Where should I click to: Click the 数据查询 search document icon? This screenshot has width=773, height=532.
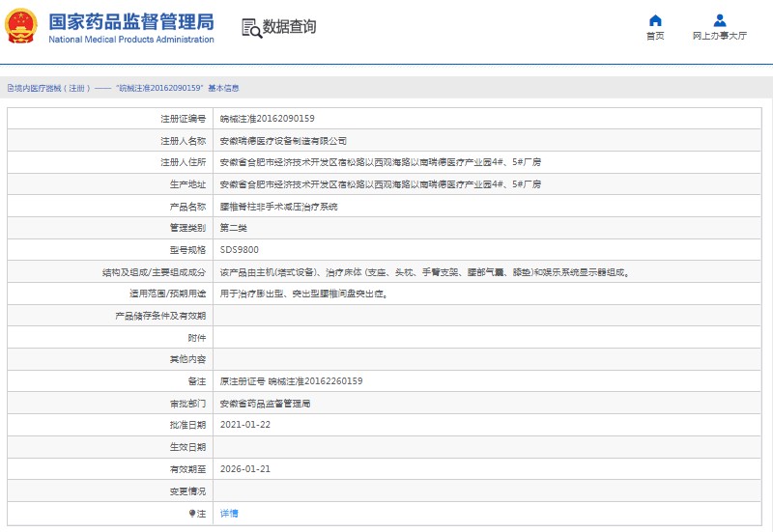(251, 28)
